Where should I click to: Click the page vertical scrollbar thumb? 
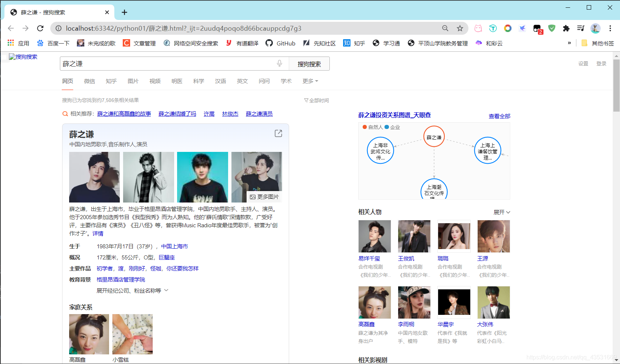click(x=616, y=85)
